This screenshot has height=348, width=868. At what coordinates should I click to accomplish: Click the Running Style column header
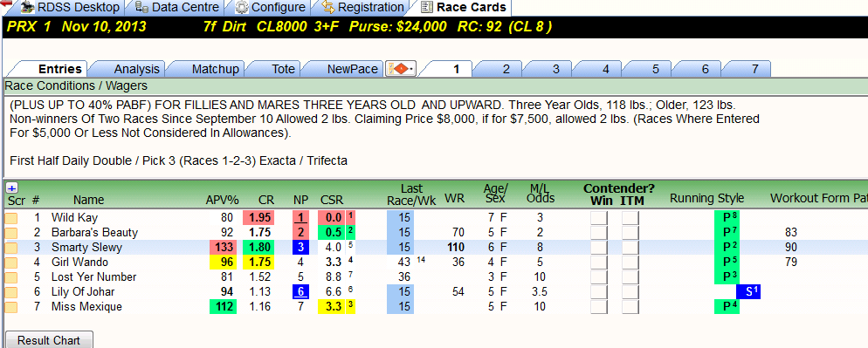(707, 199)
